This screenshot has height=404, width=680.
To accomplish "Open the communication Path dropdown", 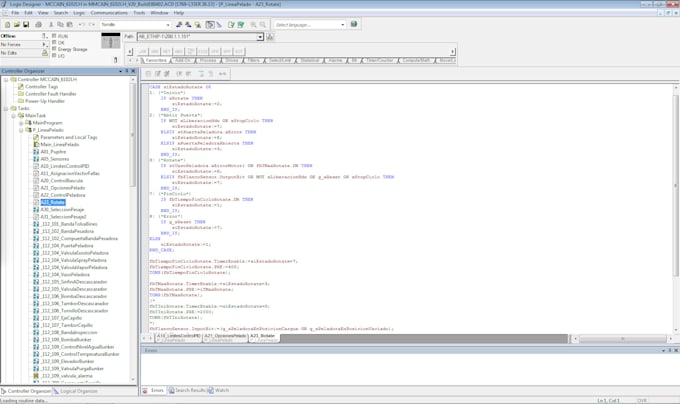I will coord(259,37).
